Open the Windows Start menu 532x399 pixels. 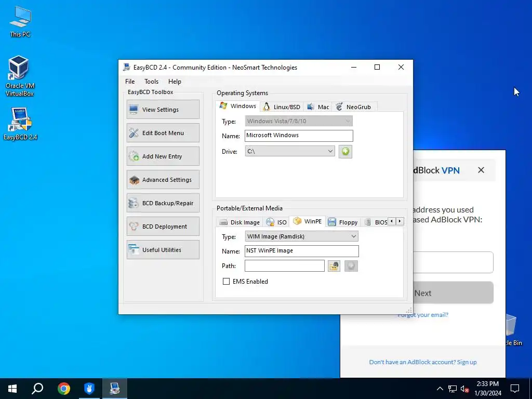point(12,389)
